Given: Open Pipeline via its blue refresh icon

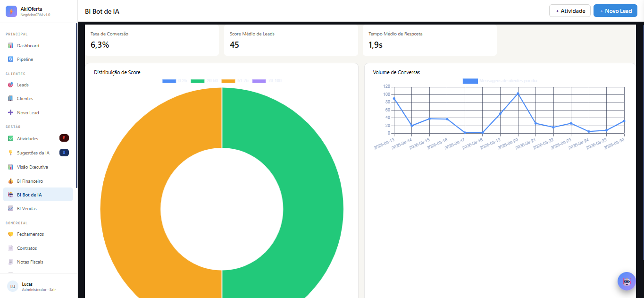Looking at the screenshot, I should click(x=11, y=60).
